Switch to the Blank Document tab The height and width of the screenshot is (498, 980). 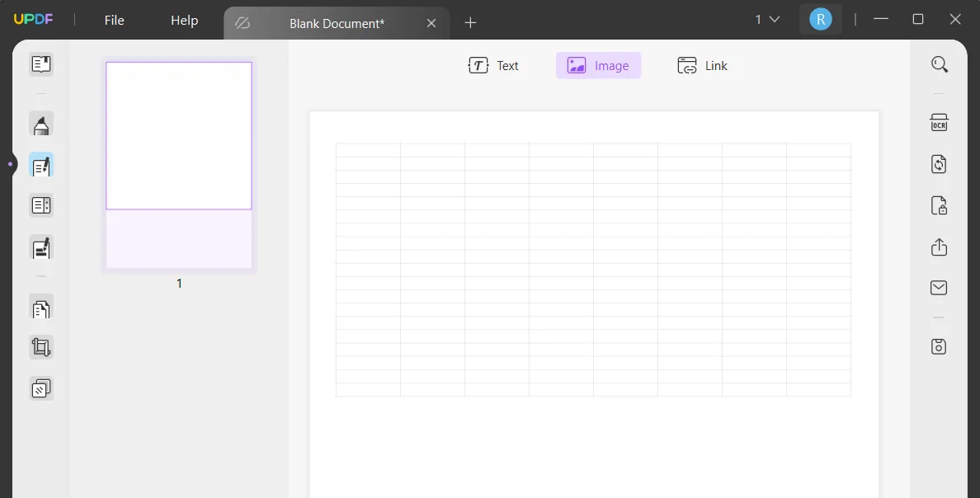click(337, 23)
